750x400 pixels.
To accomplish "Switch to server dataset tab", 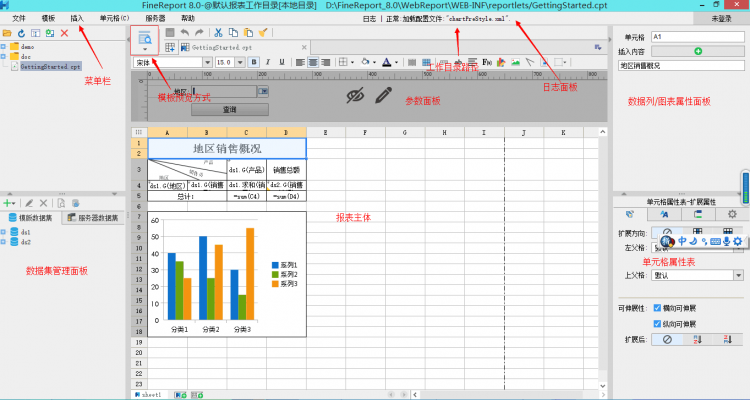I will tap(94, 218).
